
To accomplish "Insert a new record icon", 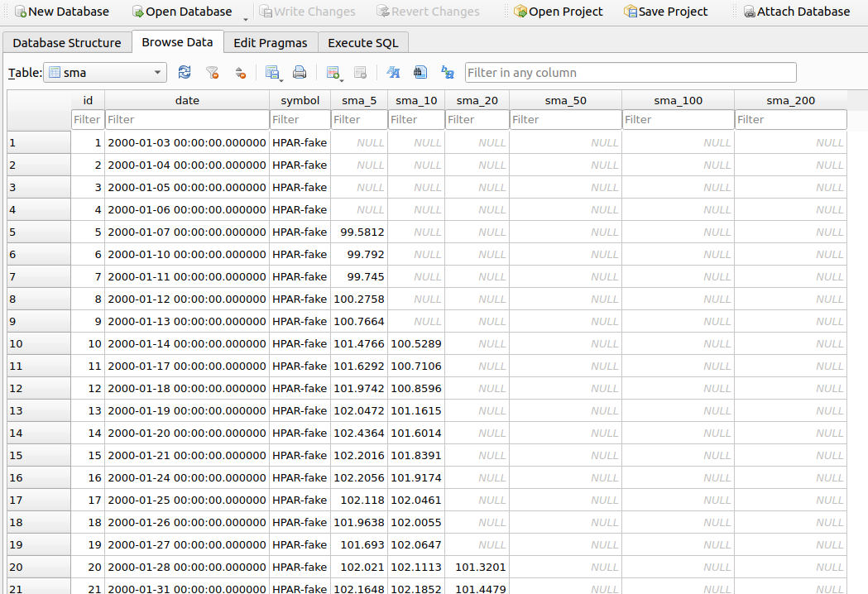I will pos(333,73).
